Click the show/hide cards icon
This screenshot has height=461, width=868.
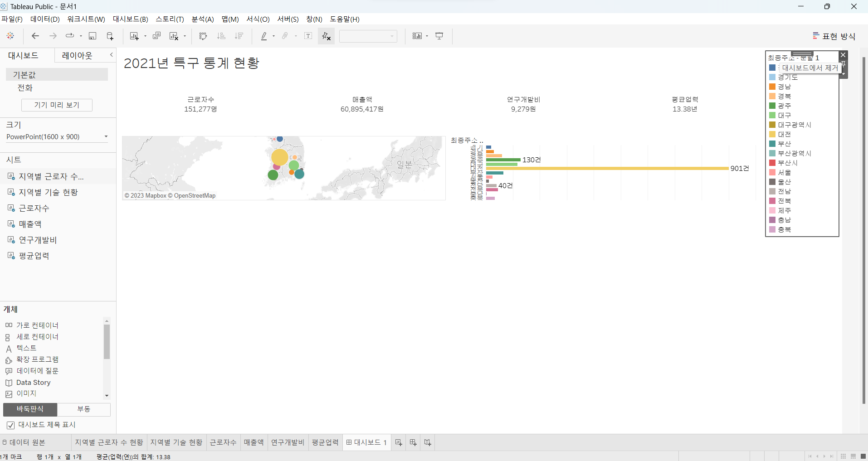(x=417, y=36)
